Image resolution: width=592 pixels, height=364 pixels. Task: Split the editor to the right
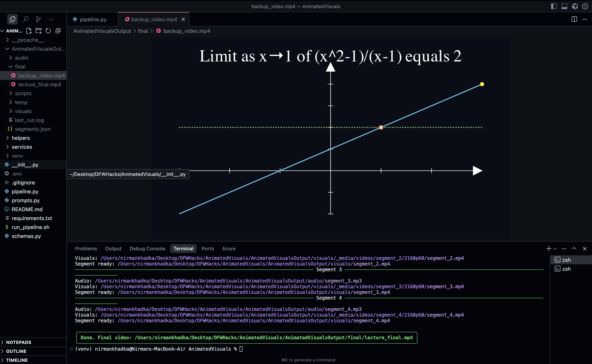574,19
